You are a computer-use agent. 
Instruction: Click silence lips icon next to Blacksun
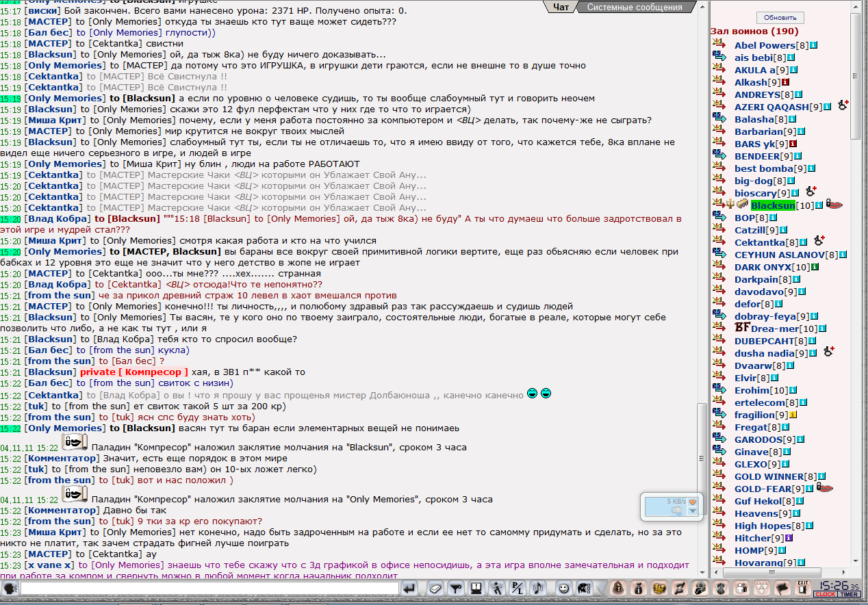[834, 204]
